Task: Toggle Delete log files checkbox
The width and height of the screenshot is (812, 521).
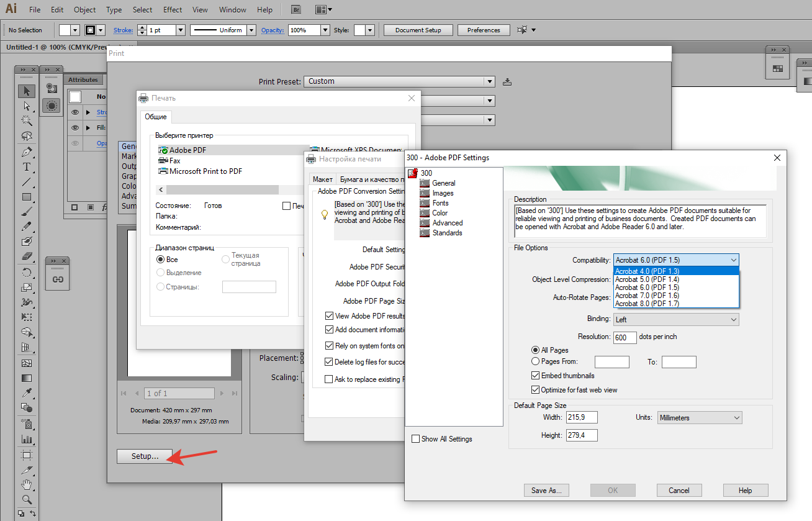Action: click(x=330, y=362)
